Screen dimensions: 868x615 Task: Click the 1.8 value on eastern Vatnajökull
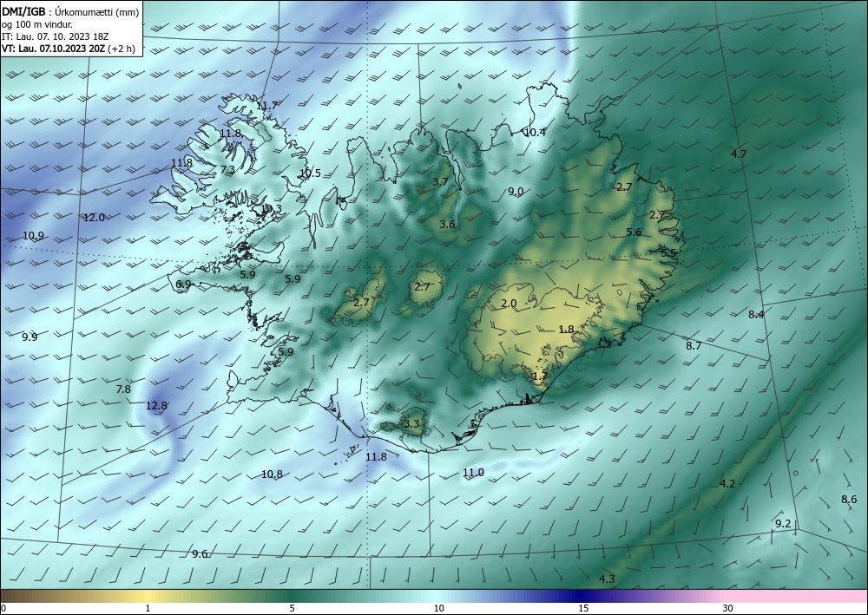click(x=566, y=329)
